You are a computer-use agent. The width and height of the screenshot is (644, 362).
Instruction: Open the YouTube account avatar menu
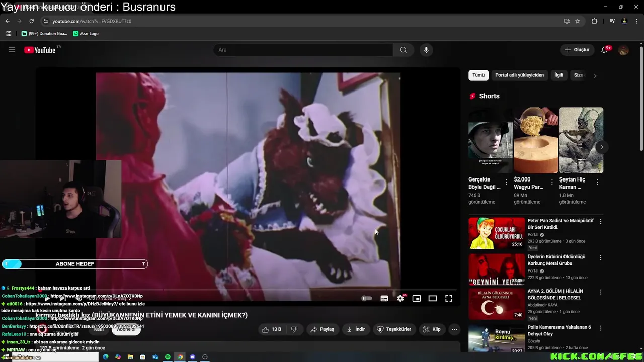(623, 50)
